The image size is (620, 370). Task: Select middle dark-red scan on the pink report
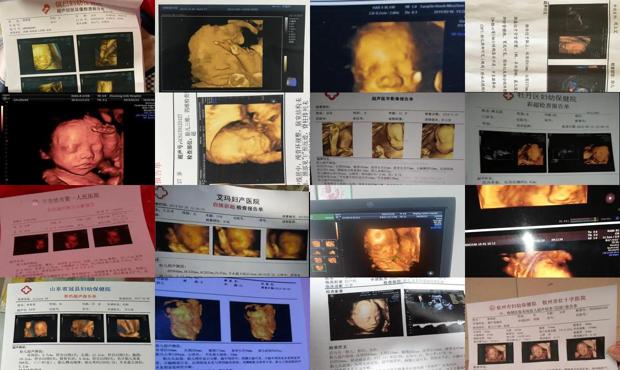pos(71,240)
